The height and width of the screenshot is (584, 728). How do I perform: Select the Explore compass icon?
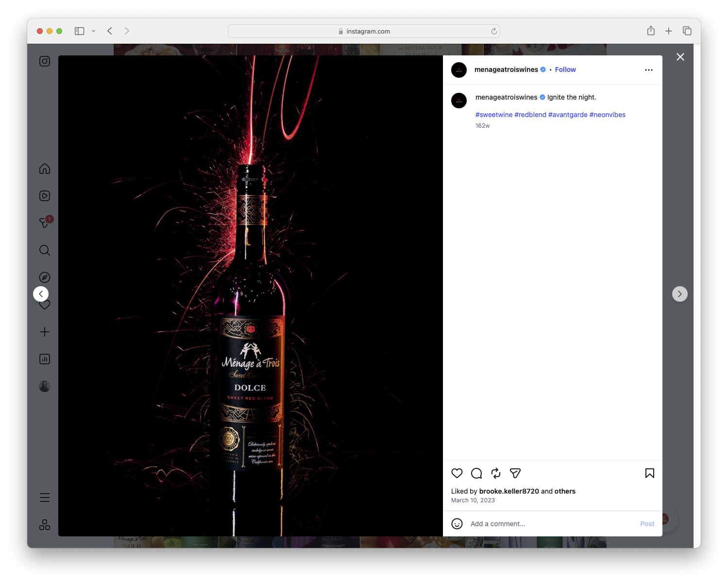pos(44,277)
